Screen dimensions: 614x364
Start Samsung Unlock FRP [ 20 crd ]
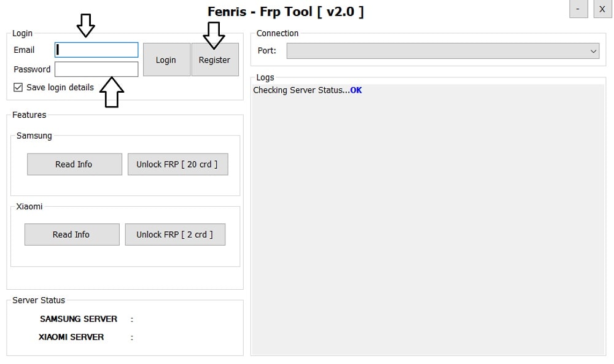(177, 164)
